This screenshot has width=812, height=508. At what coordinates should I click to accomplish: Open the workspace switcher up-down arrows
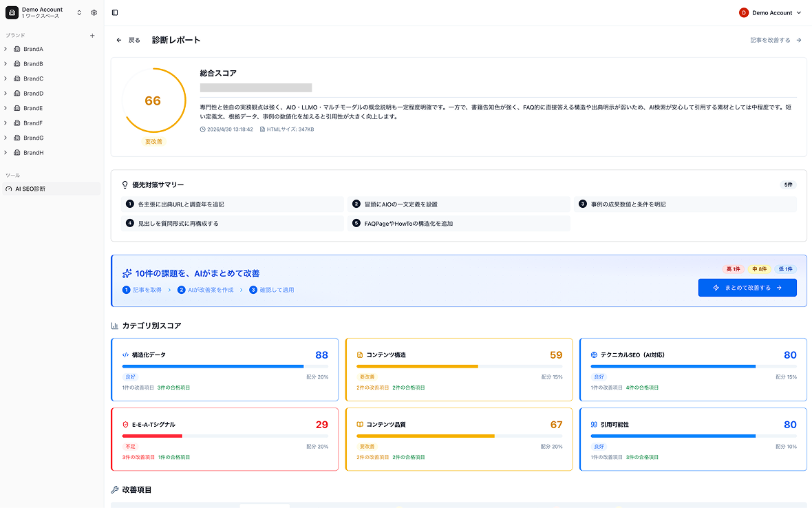pos(79,12)
